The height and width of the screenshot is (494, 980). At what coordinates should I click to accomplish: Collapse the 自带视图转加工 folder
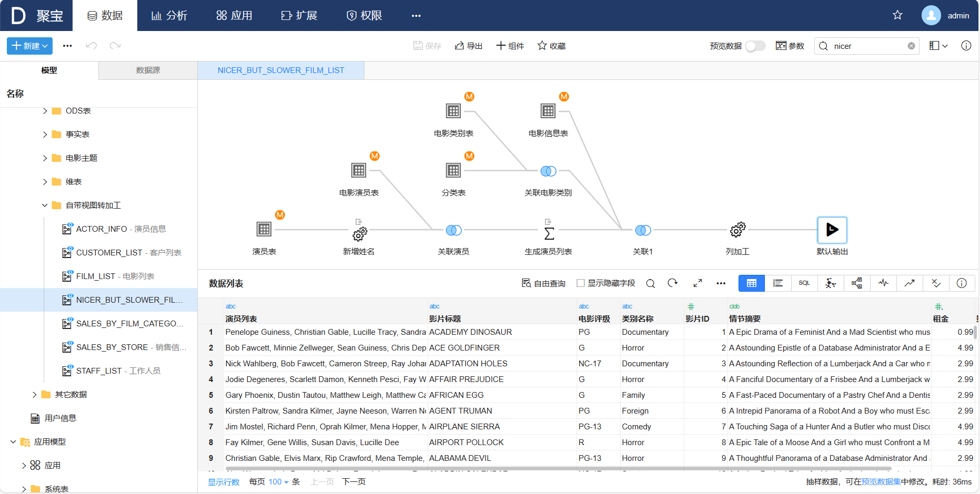point(45,205)
